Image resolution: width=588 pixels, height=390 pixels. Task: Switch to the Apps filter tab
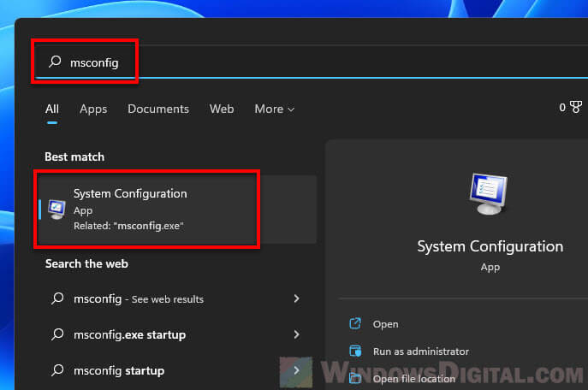click(x=93, y=109)
